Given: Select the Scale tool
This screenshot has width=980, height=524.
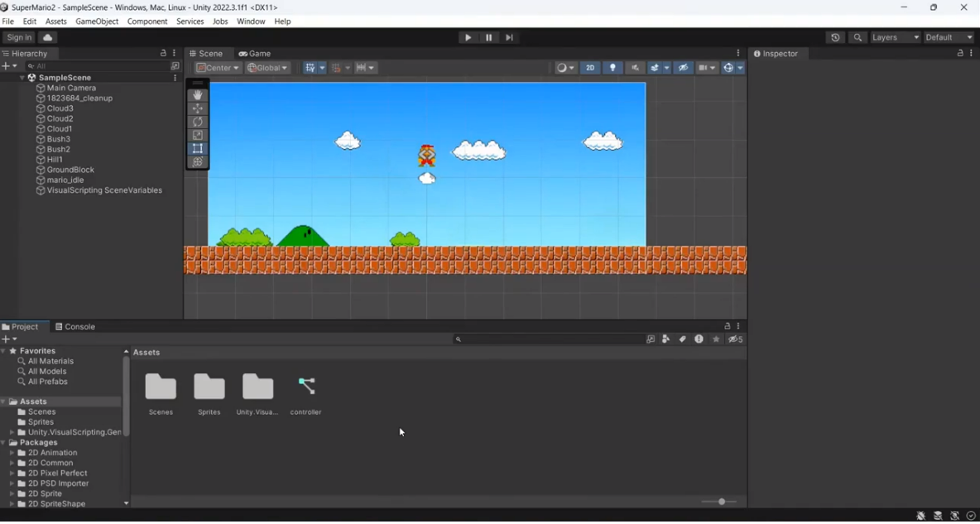Looking at the screenshot, I should click(x=198, y=135).
